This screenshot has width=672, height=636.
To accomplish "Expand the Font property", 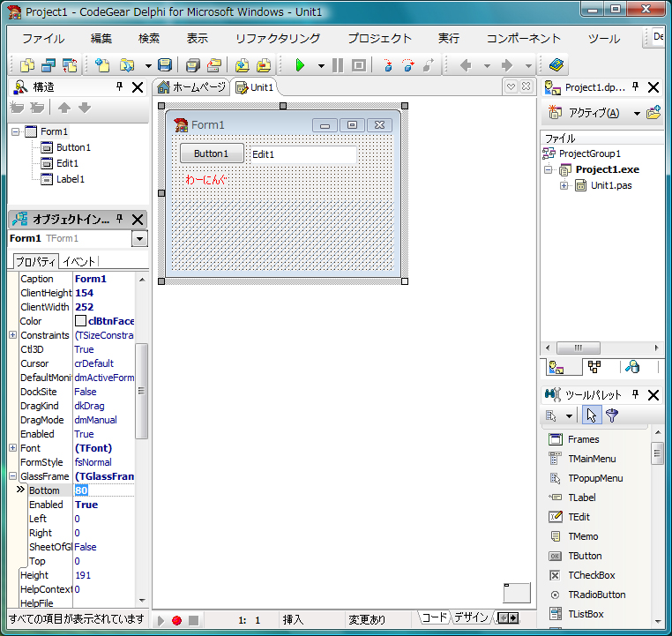I will pyautogui.click(x=13, y=448).
